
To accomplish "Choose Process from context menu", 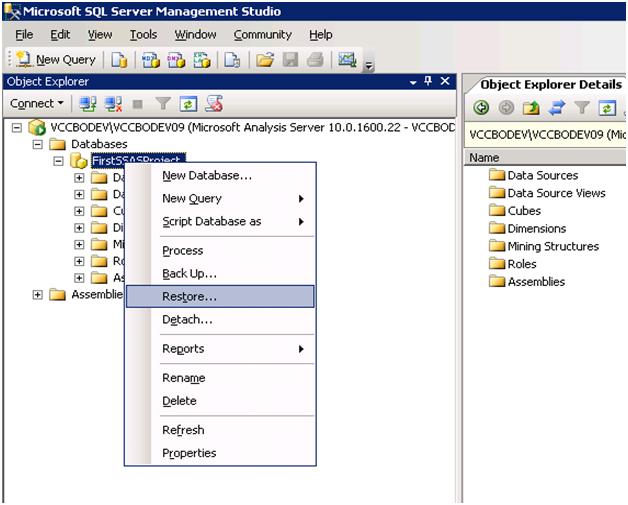I will 220,251.
